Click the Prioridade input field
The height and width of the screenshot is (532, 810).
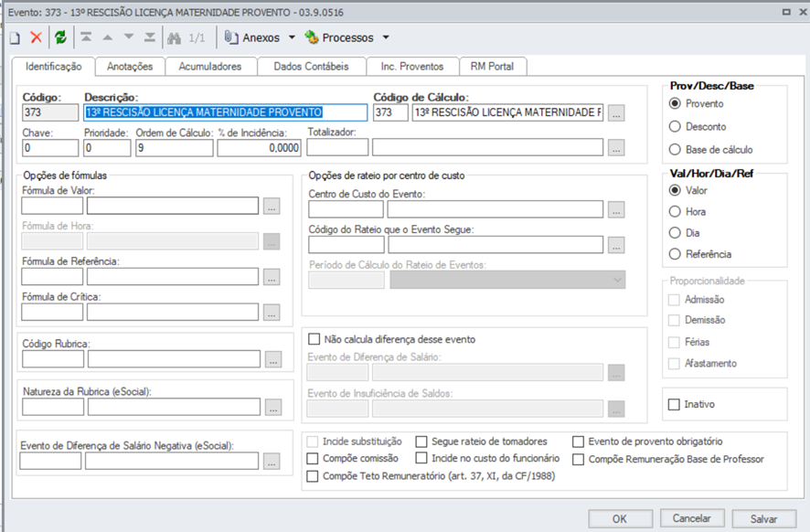point(108,148)
